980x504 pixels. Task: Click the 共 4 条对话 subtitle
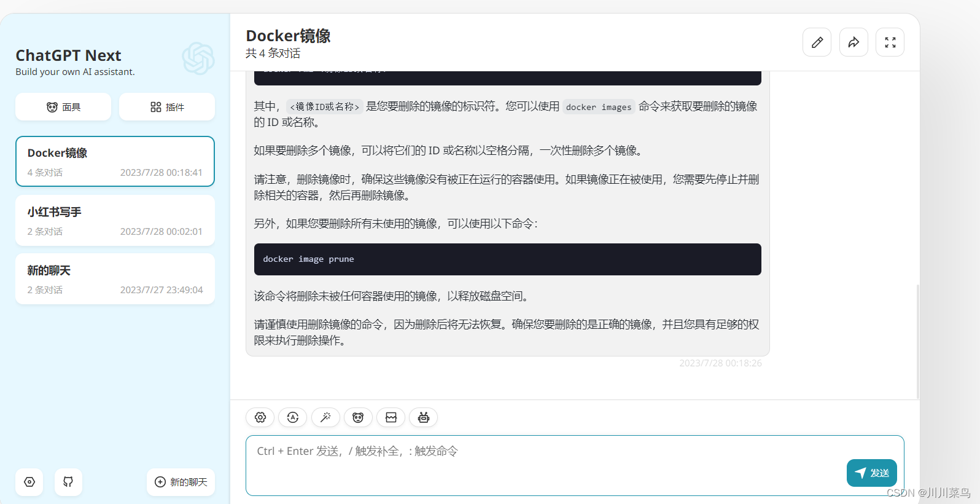click(x=273, y=53)
